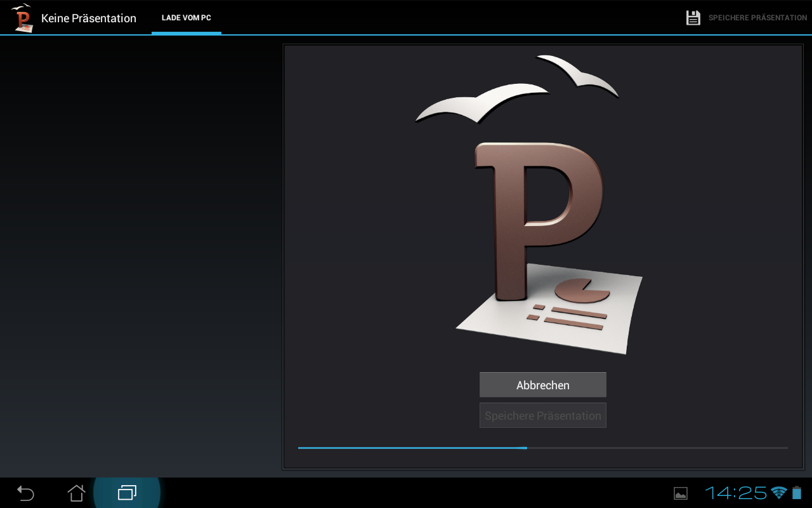
Task: Tap the Wi-Fi signal icon
Action: click(778, 493)
